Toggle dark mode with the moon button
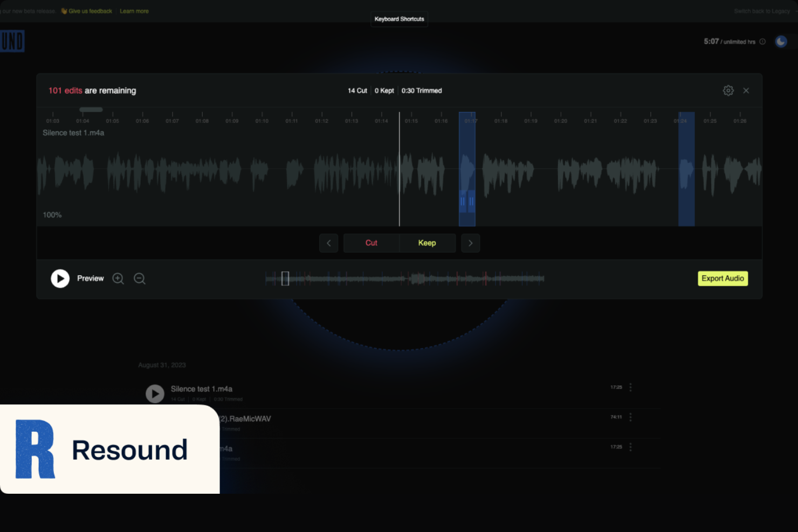 (781, 41)
